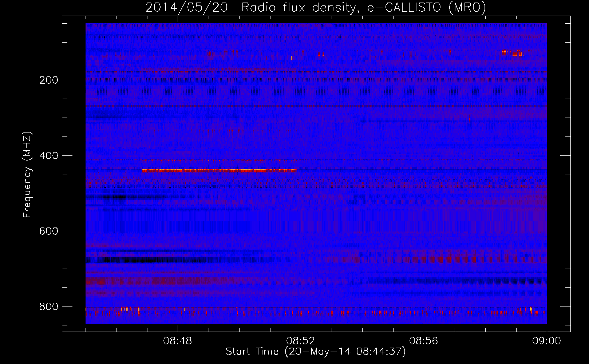Click the 'Start Time (20-May-14 08:44:37)' x-axis label
The image size is (589, 364).
pos(316,352)
